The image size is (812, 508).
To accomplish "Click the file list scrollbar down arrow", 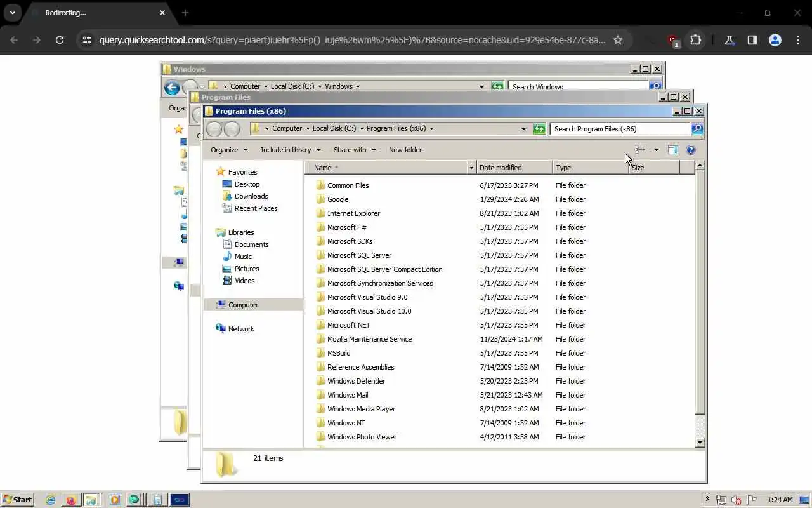I will pos(700,443).
